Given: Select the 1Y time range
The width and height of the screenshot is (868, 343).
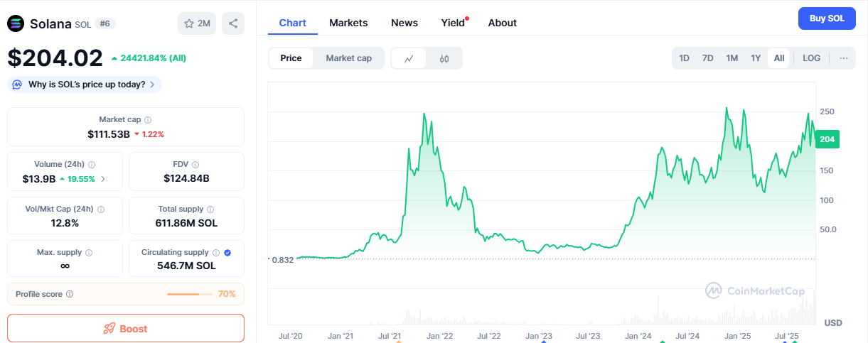Looking at the screenshot, I should tap(756, 58).
